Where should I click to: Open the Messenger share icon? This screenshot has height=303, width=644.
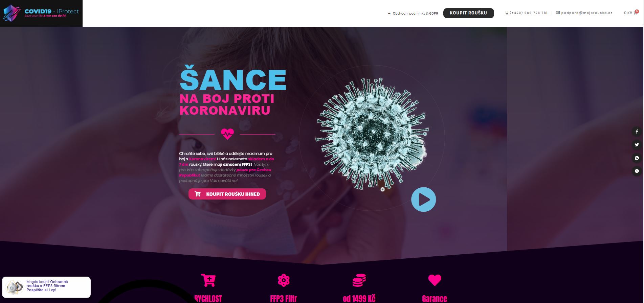637,171
